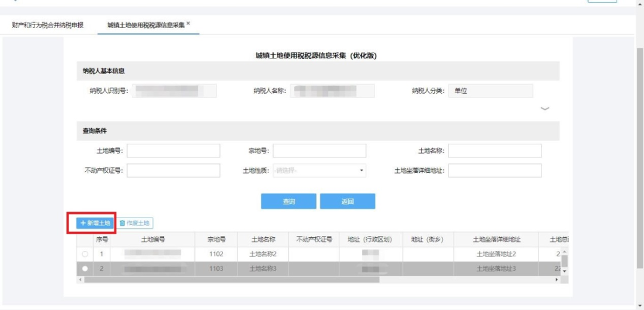
Task: Click the table scroll-right arrow
Action: click(x=558, y=280)
